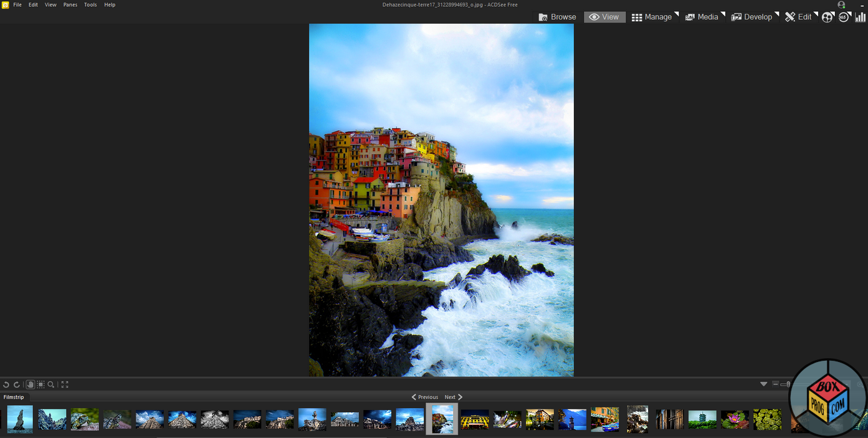Switch to Manage mode

652,17
